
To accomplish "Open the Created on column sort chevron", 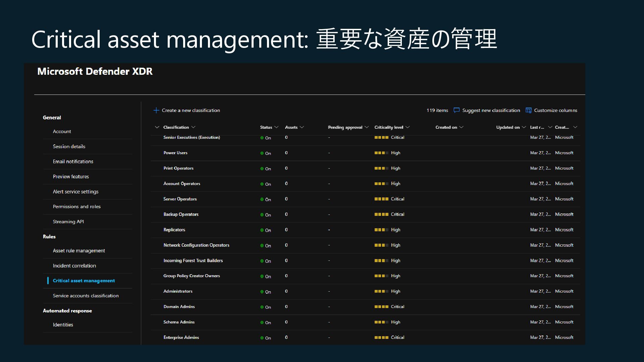I will [461, 127].
